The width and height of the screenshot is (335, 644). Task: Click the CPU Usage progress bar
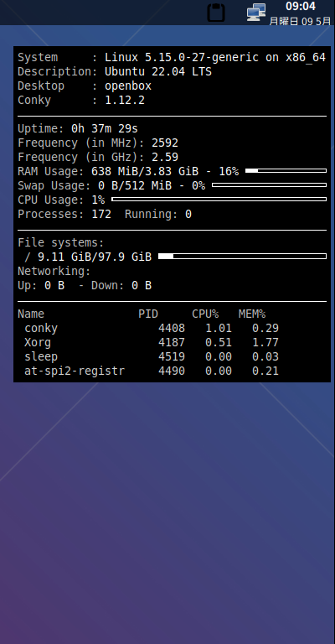click(219, 200)
